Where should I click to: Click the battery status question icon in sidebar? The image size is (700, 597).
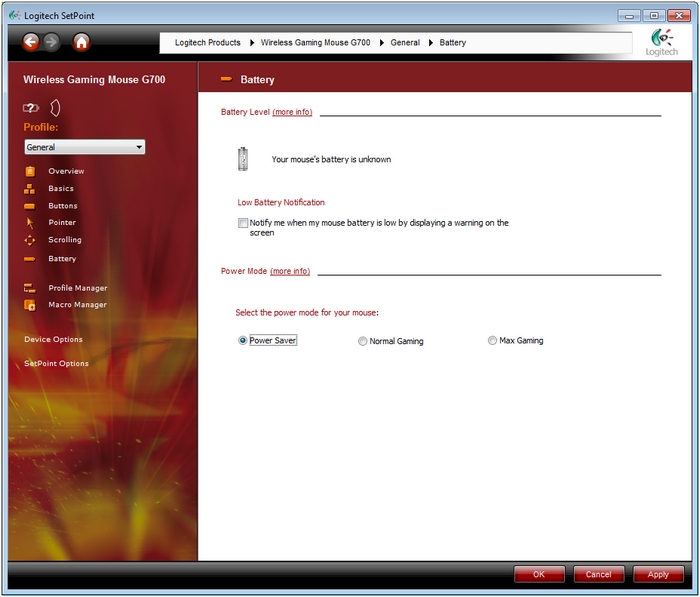point(30,108)
